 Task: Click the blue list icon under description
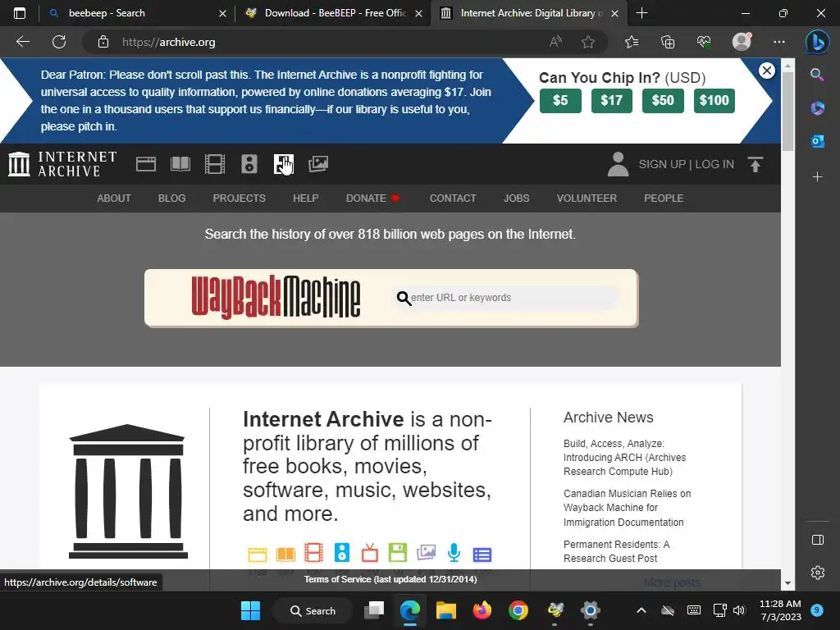point(482,555)
